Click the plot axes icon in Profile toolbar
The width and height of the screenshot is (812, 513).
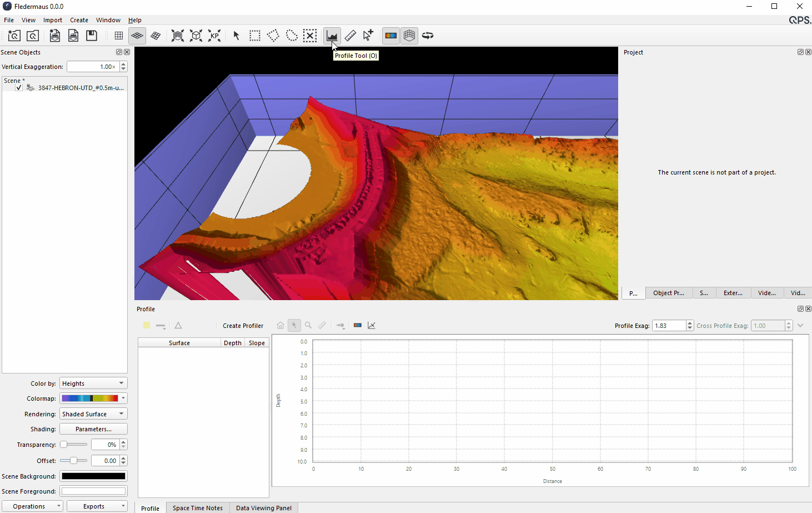pyautogui.click(x=372, y=326)
